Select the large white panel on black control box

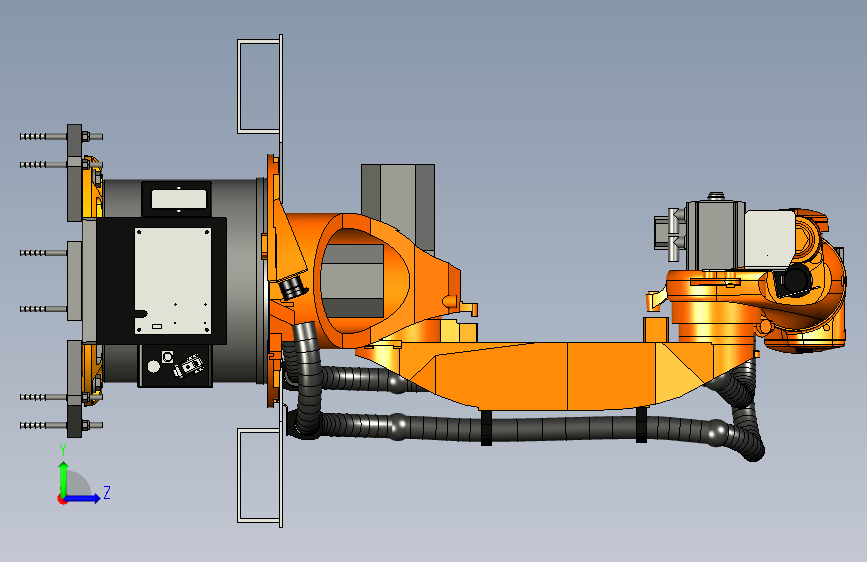pos(173,281)
